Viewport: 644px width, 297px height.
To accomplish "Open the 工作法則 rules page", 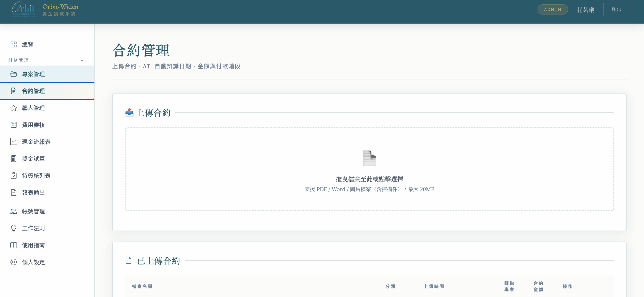I will click(33, 228).
